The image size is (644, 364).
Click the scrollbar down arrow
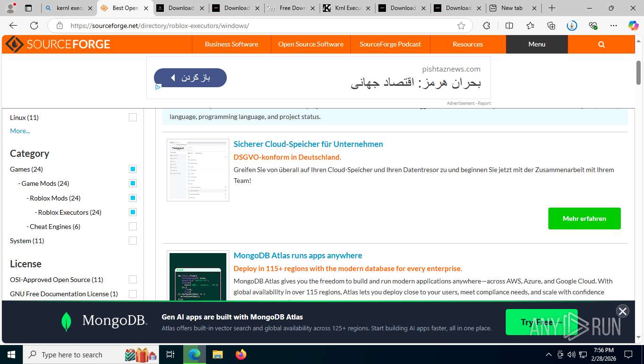(x=639, y=337)
